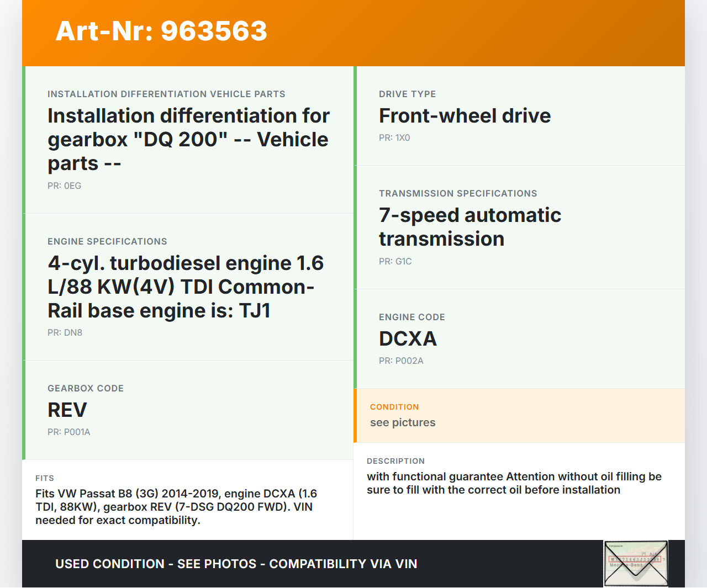This screenshot has height=588, width=707.
Task: Click the FITS label
Action: (x=45, y=478)
